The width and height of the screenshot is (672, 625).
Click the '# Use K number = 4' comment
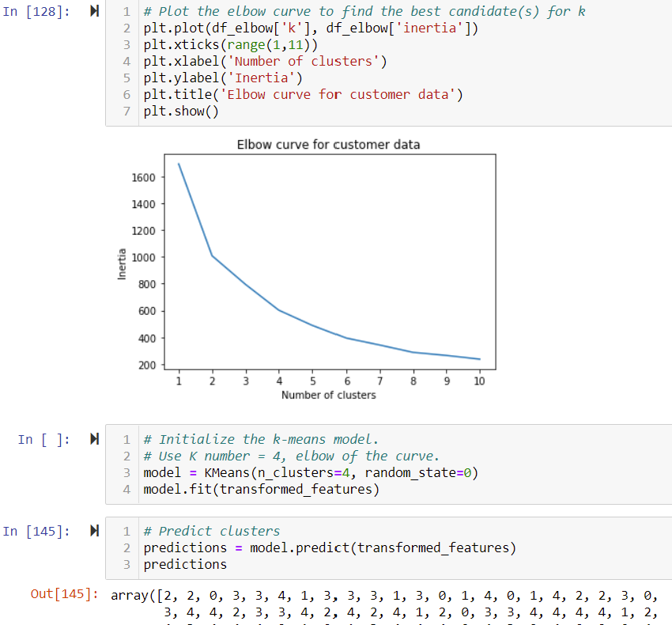(292, 456)
